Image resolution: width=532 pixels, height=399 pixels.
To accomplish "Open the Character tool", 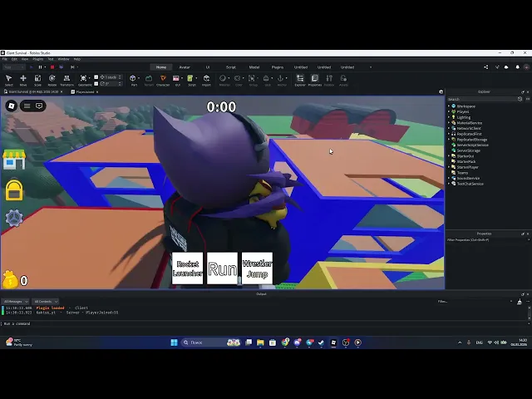I will pos(163,80).
